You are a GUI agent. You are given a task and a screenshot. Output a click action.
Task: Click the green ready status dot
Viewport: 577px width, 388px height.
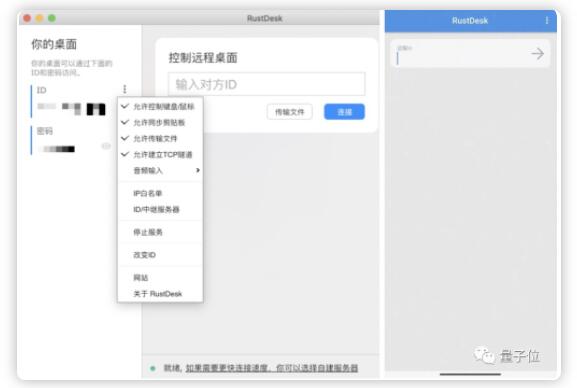[x=153, y=368]
